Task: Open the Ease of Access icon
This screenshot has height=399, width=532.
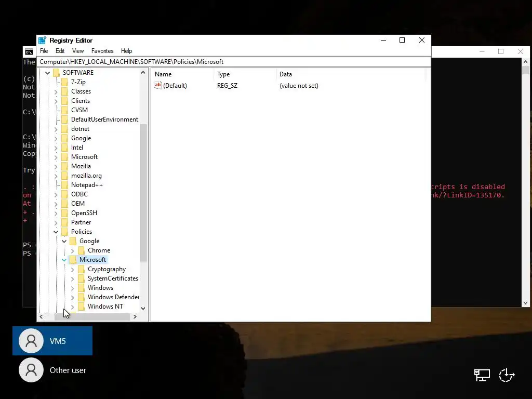Action: click(x=507, y=375)
